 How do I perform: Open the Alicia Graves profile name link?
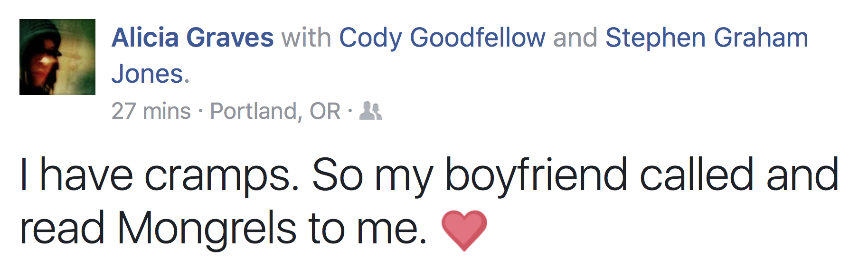pos(192,38)
